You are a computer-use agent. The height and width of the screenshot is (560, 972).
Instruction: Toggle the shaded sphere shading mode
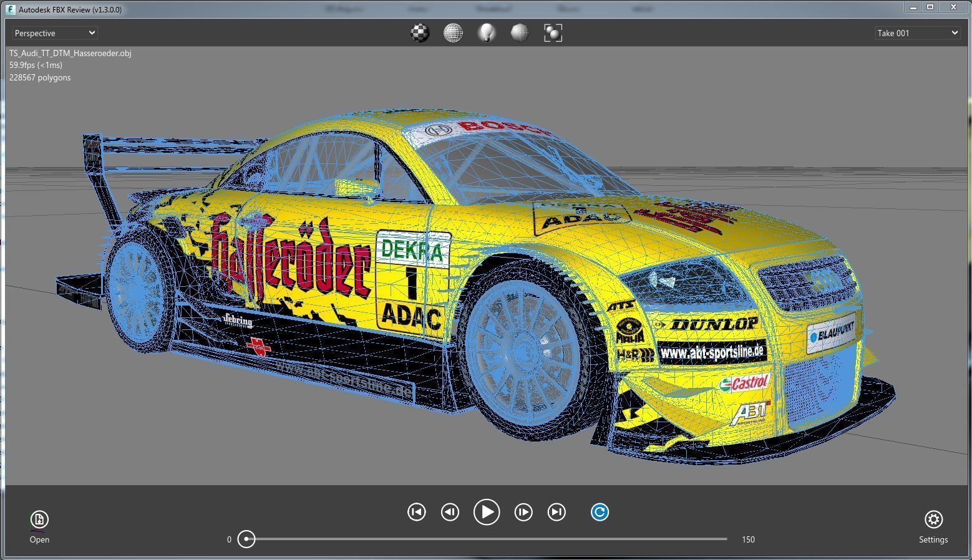[520, 33]
